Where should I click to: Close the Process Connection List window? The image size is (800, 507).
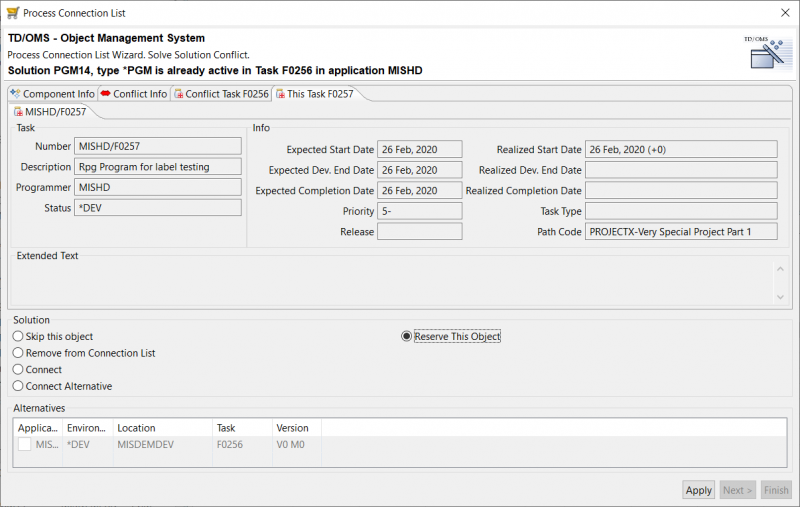click(x=782, y=12)
